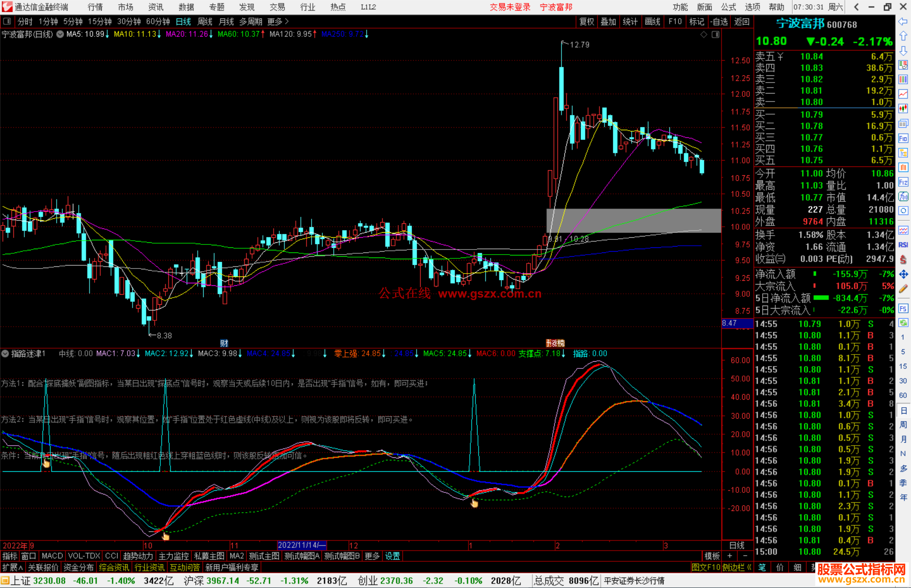The image size is (911, 588).
Task: Open the f(x) formula sidebar icon
Action: click(903, 196)
